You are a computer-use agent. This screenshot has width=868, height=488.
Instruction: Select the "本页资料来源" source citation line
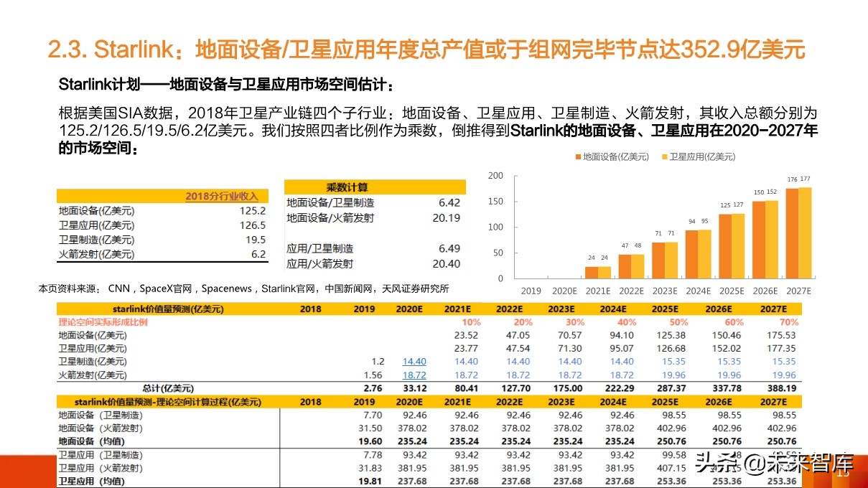click(243, 288)
